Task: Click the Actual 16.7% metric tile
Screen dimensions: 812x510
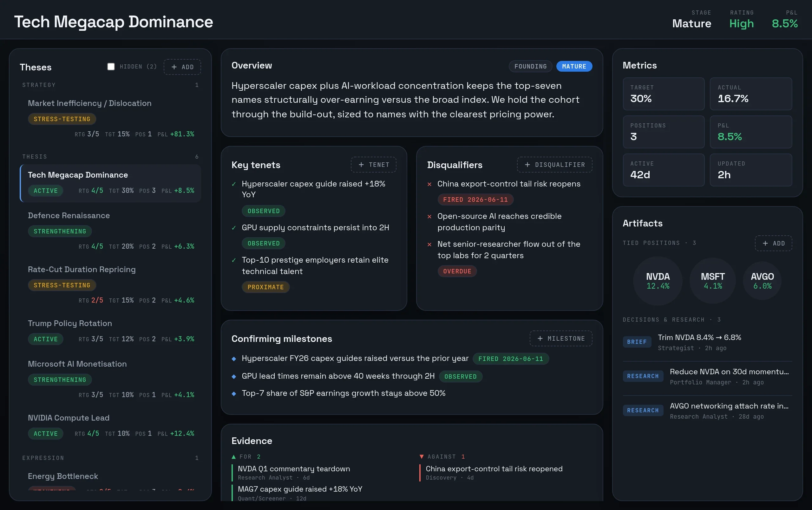Action: click(751, 94)
